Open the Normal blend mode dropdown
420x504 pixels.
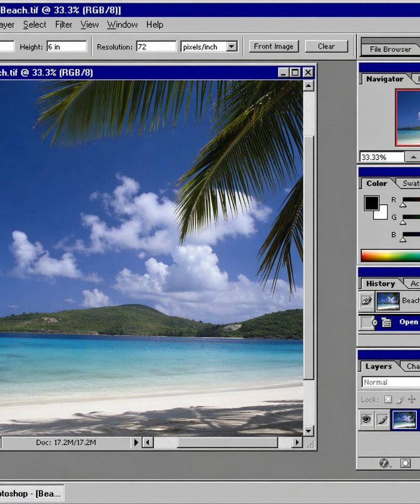click(x=391, y=382)
